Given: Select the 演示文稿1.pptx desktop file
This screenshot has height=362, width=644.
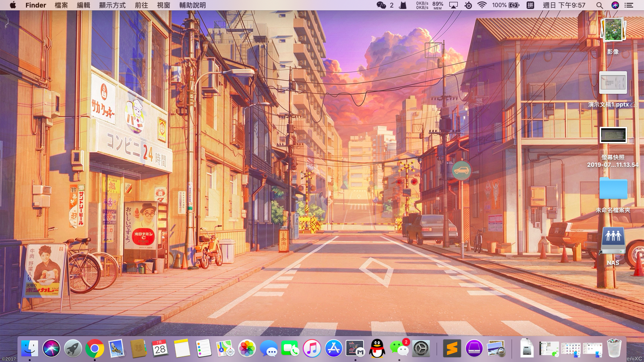Looking at the screenshot, I should [613, 83].
